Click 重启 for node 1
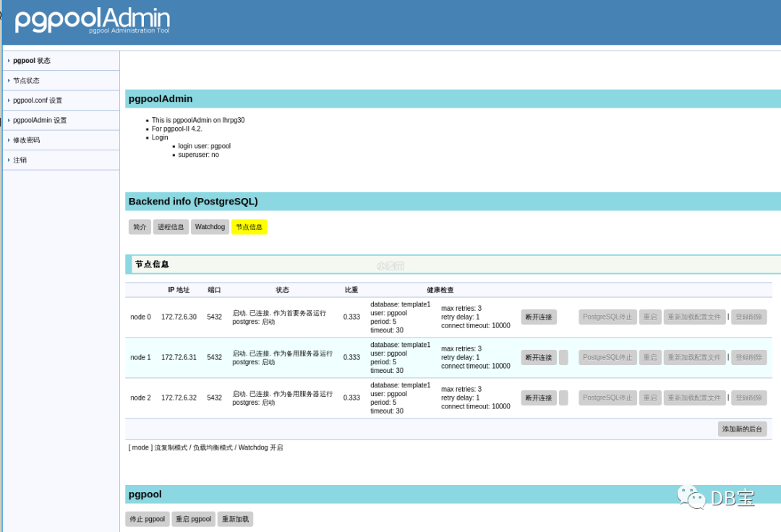781x532 pixels. [650, 357]
